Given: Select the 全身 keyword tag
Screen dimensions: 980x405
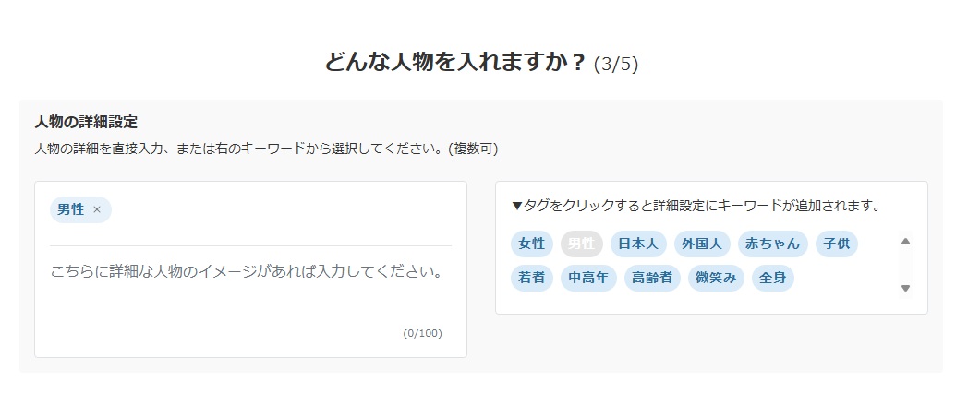Looking at the screenshot, I should point(772,278).
